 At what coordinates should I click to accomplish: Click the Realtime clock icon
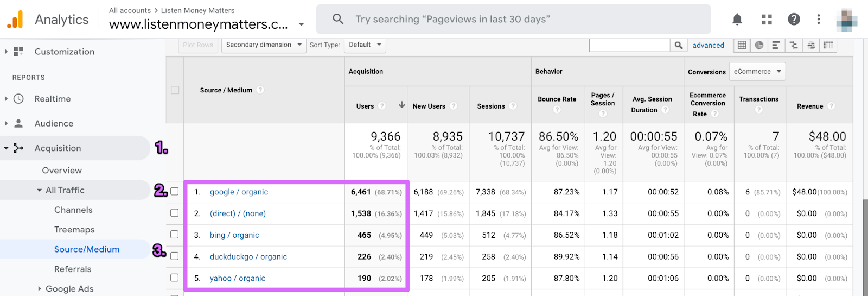[x=18, y=99]
